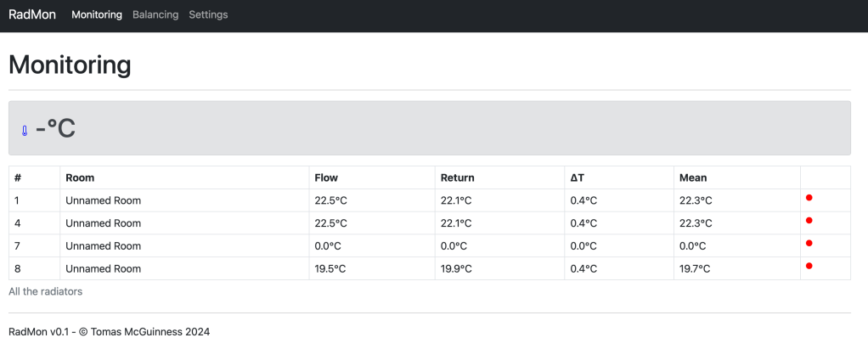Click the Return column header
The width and height of the screenshot is (868, 349).
pyautogui.click(x=457, y=178)
